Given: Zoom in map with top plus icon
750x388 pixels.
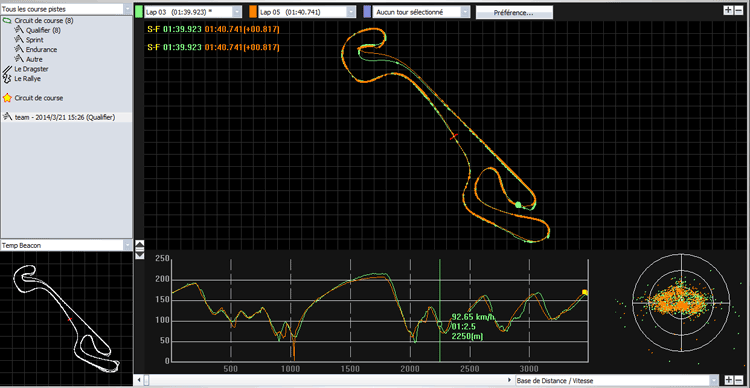Looking at the screenshot, I should pyautogui.click(x=728, y=11).
